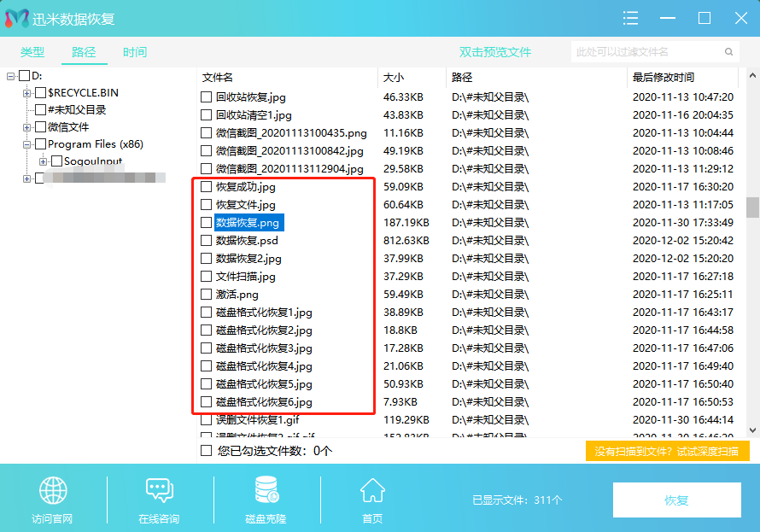Image resolution: width=760 pixels, height=532 pixels.
Task: Open the title bar menu list icon
Action: [x=631, y=18]
